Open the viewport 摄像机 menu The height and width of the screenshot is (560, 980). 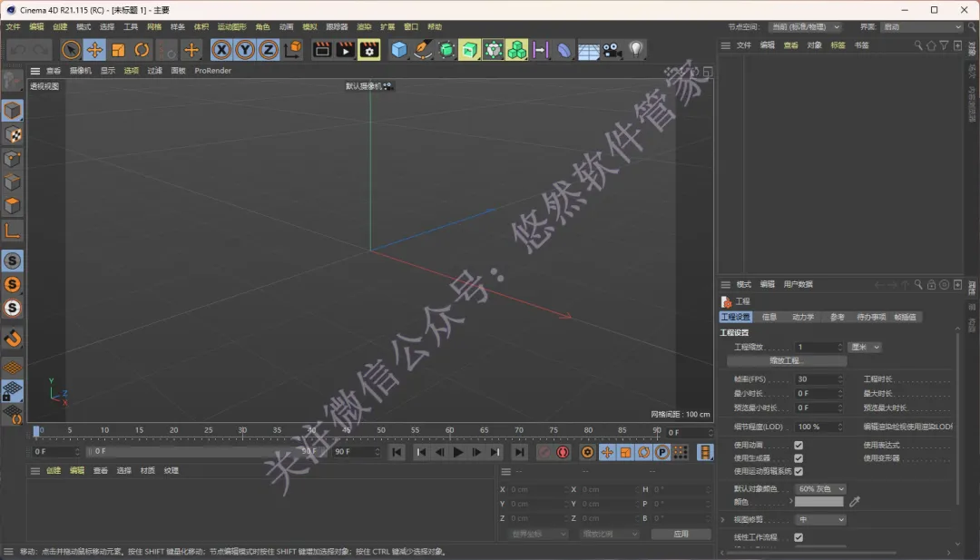(x=80, y=71)
